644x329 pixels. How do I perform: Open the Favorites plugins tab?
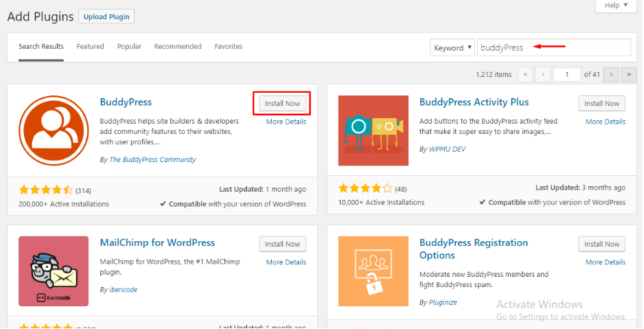pyautogui.click(x=229, y=47)
